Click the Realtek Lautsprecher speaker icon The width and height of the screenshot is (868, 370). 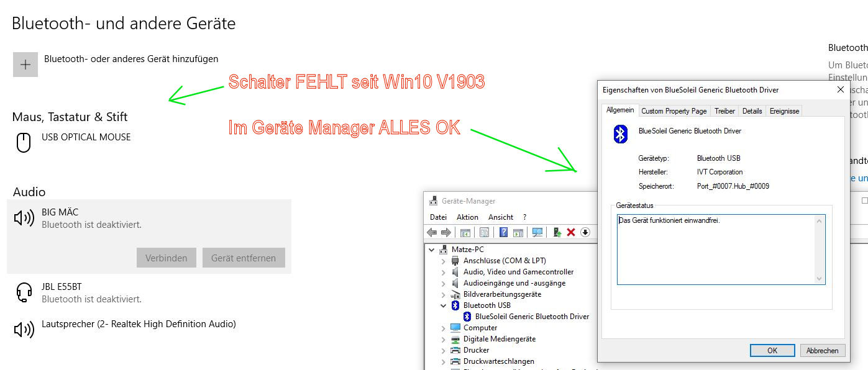[x=24, y=330]
